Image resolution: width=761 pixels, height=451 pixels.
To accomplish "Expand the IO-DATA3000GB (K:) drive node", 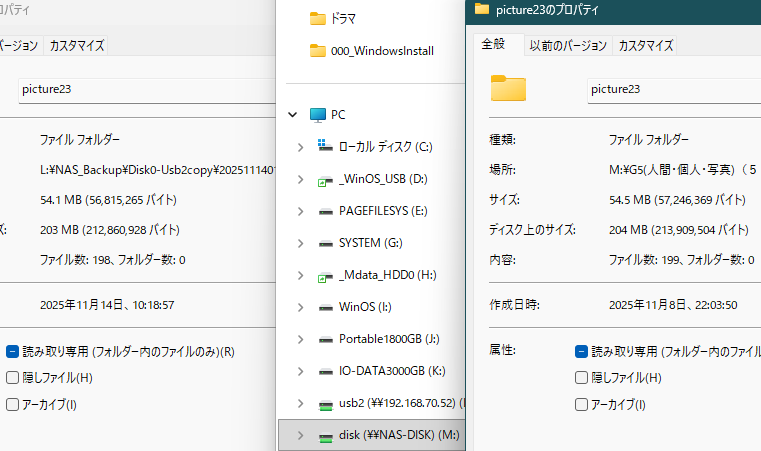I will [301, 371].
